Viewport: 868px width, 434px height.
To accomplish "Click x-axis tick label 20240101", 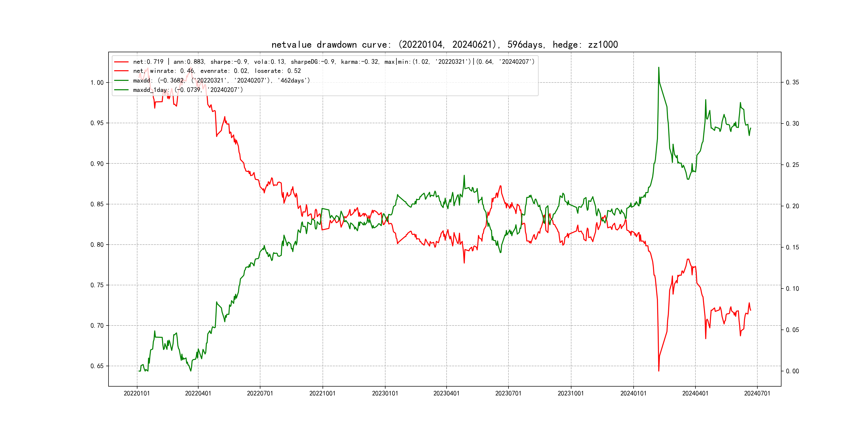I will coord(634,393).
